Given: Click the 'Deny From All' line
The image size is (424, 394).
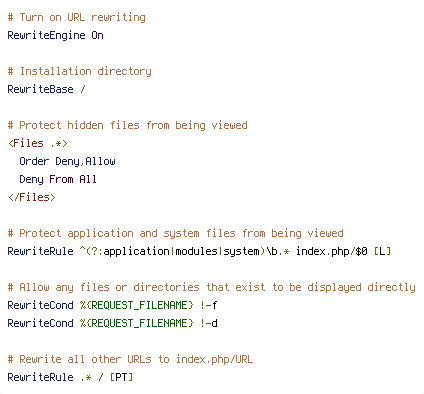Looking at the screenshot, I should [x=58, y=179].
